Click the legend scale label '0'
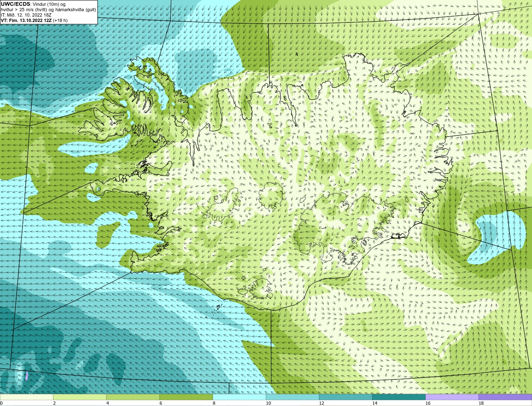 pyautogui.click(x=2, y=403)
